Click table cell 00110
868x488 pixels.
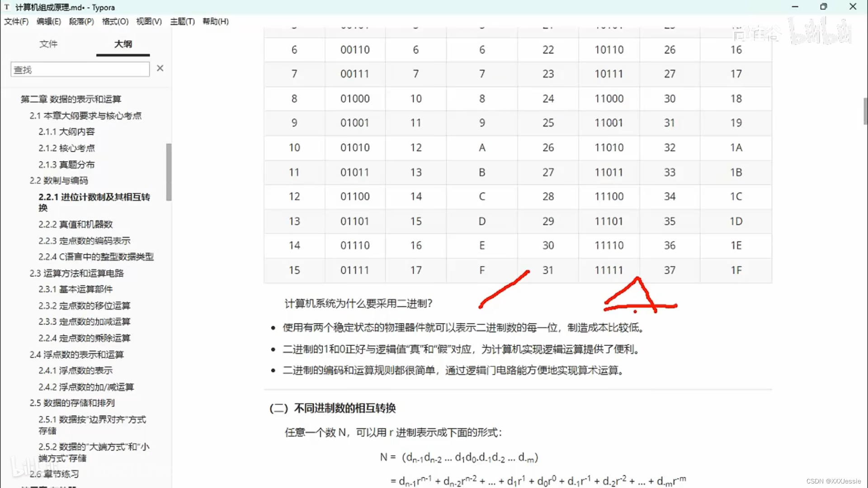click(x=355, y=50)
